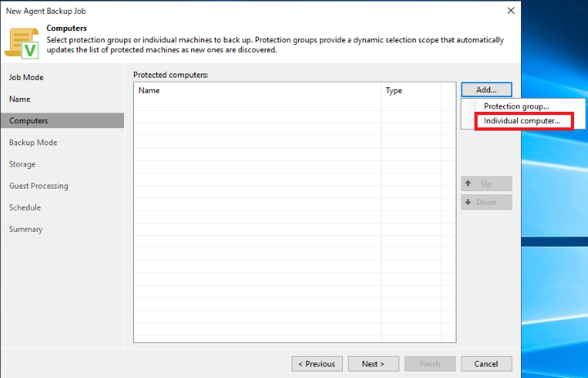The height and width of the screenshot is (378, 588).
Task: Click the Previous button
Action: pos(316,363)
